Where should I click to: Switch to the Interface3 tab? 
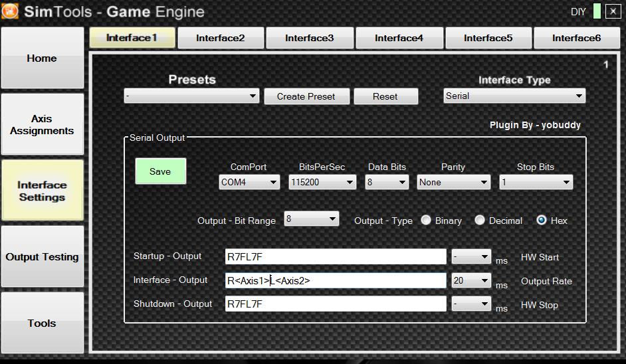(310, 38)
